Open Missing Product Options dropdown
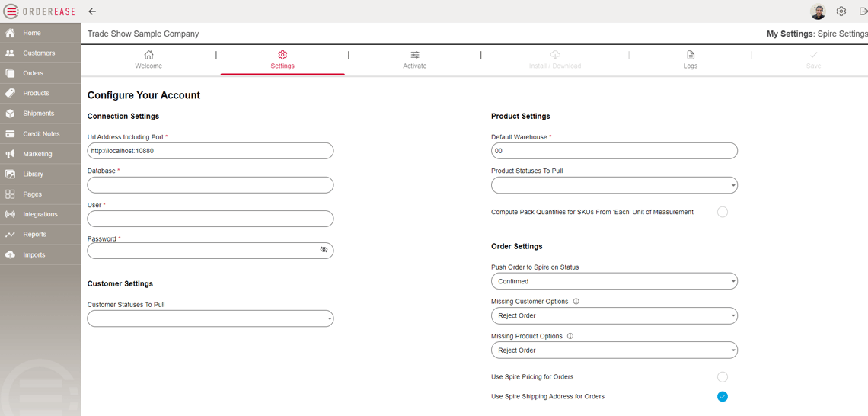This screenshot has height=416, width=868. [x=614, y=350]
